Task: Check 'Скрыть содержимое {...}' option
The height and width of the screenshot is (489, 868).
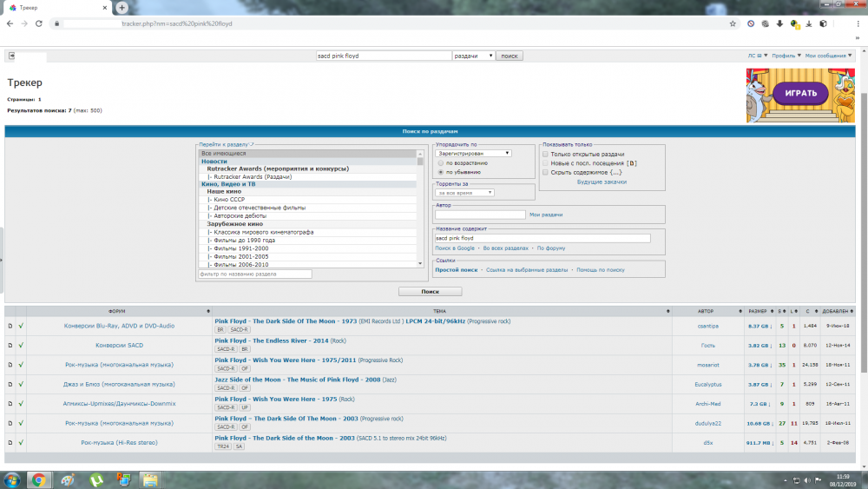Action: tap(545, 172)
